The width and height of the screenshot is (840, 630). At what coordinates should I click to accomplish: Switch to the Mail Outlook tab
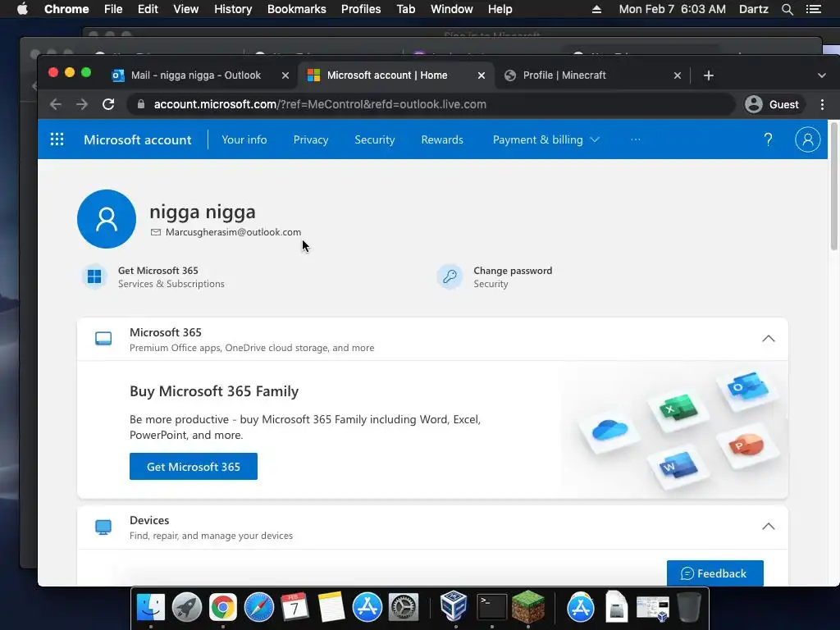coord(195,75)
